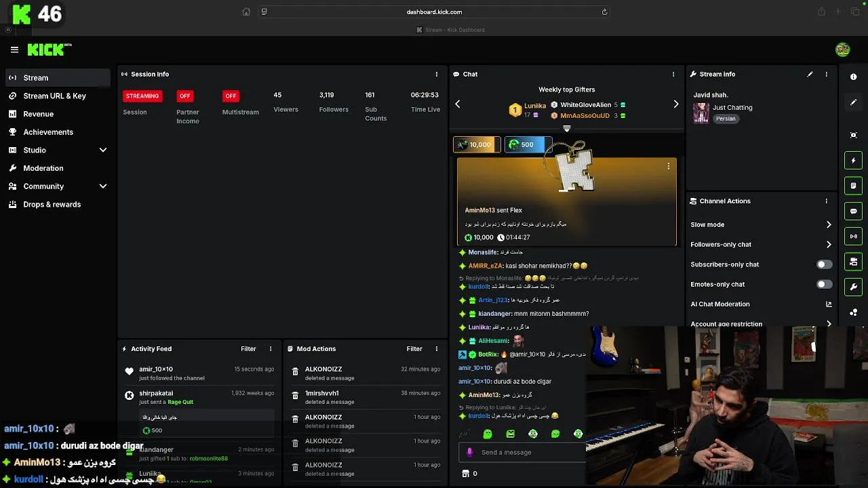Open robmoonlite88 link in Activity Feed
868x488 pixels.
click(x=209, y=459)
